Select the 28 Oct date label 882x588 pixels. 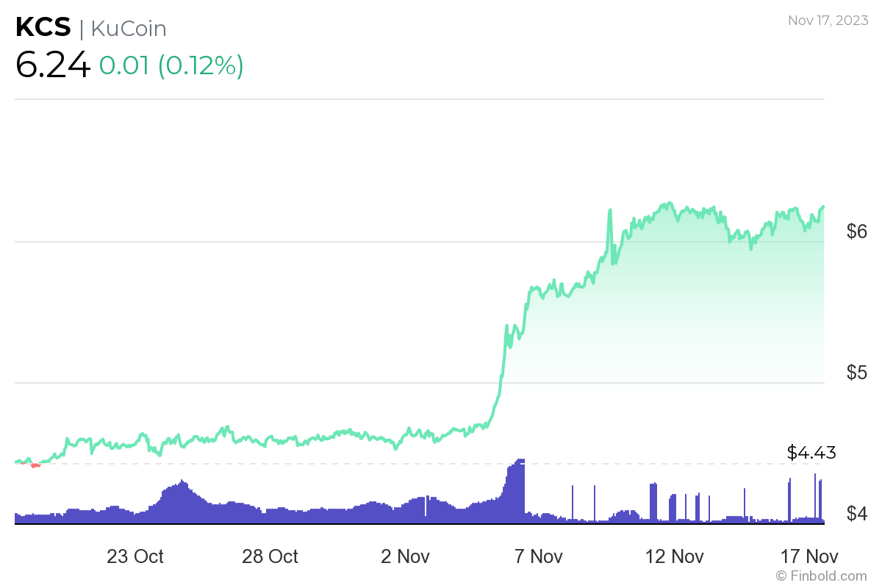pyautogui.click(x=270, y=556)
